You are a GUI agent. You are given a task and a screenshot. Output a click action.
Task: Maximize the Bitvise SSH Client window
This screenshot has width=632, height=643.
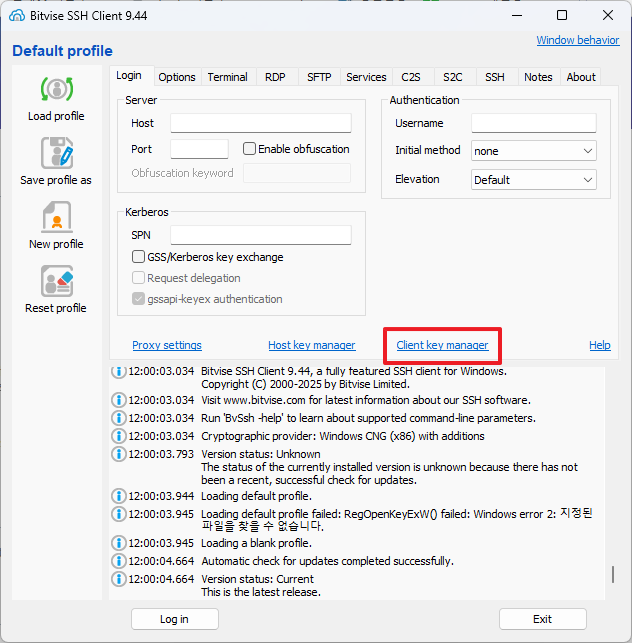coord(562,16)
